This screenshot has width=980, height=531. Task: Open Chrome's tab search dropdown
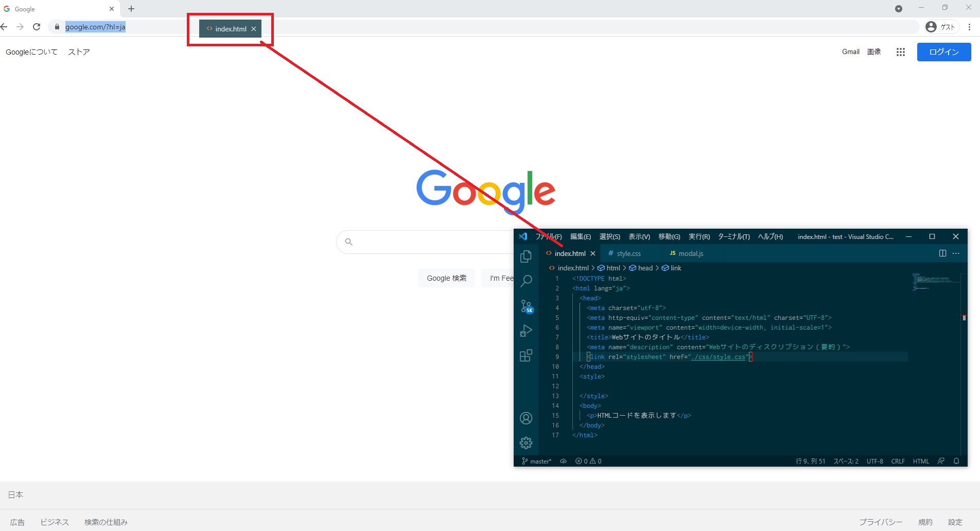tap(899, 9)
